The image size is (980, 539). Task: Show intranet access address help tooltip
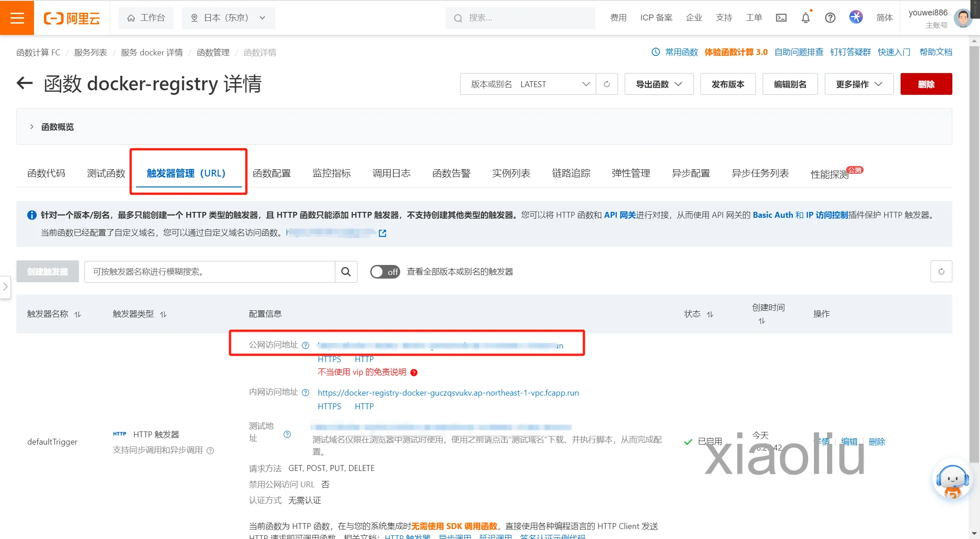pos(305,392)
